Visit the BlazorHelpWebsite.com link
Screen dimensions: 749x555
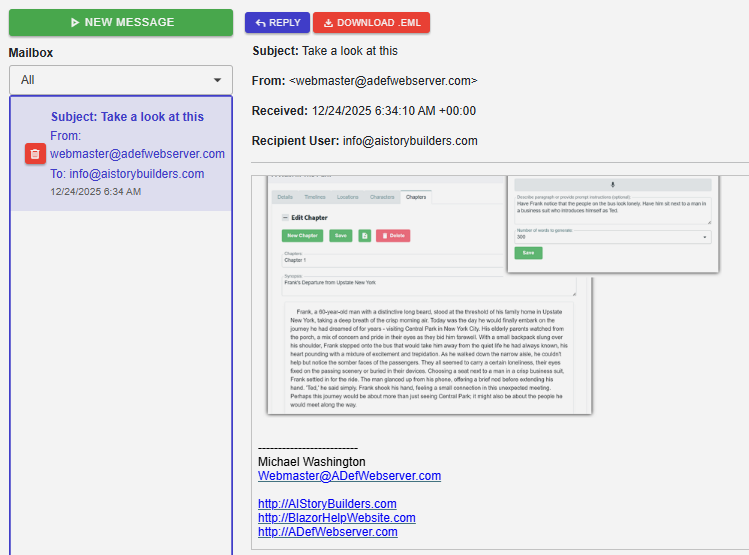pyautogui.click(x=336, y=518)
